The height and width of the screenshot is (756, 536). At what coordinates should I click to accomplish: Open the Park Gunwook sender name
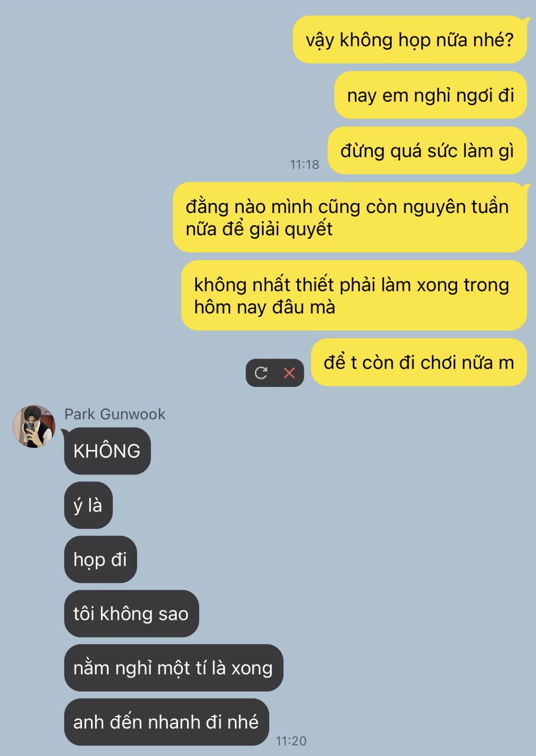tap(115, 414)
